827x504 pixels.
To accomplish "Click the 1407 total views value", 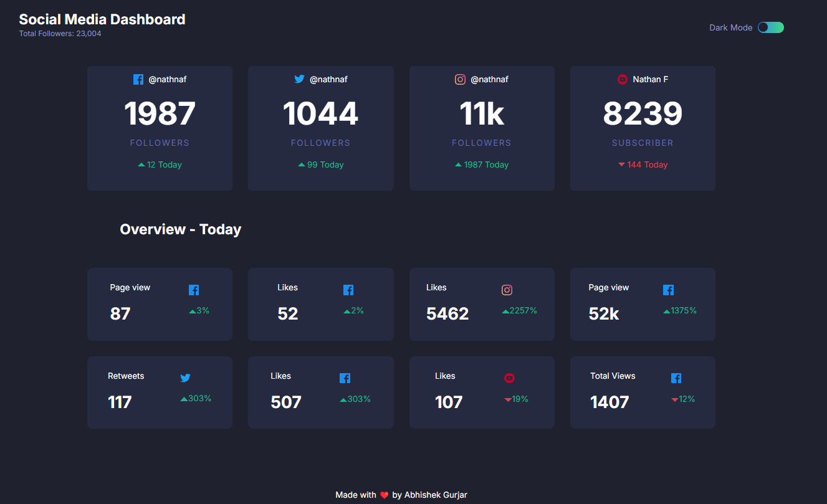I will pos(609,402).
